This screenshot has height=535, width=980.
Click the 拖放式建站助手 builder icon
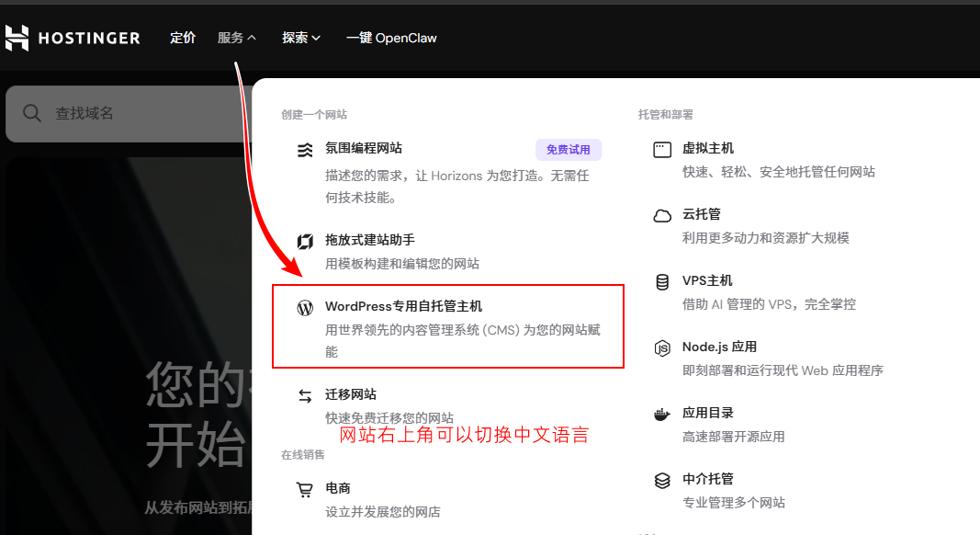click(305, 242)
